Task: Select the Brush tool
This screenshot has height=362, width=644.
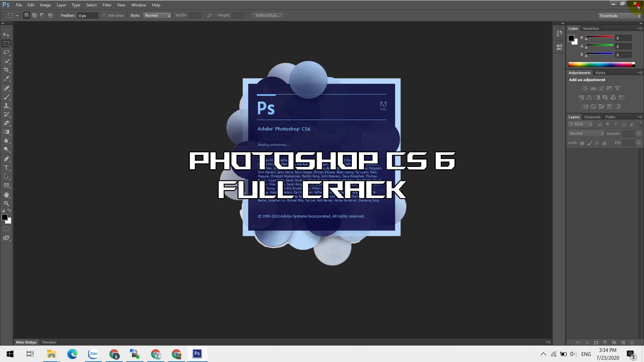Action: pyautogui.click(x=7, y=96)
